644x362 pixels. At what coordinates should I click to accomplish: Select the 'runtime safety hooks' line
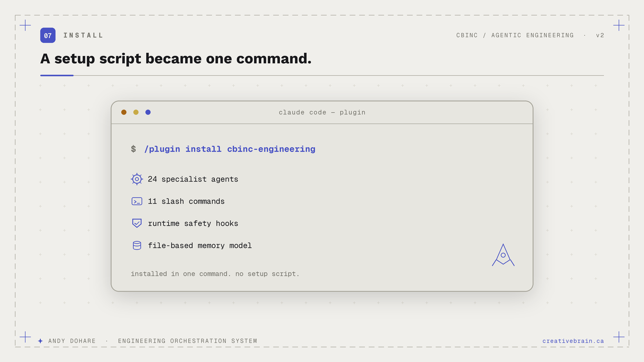193,223
